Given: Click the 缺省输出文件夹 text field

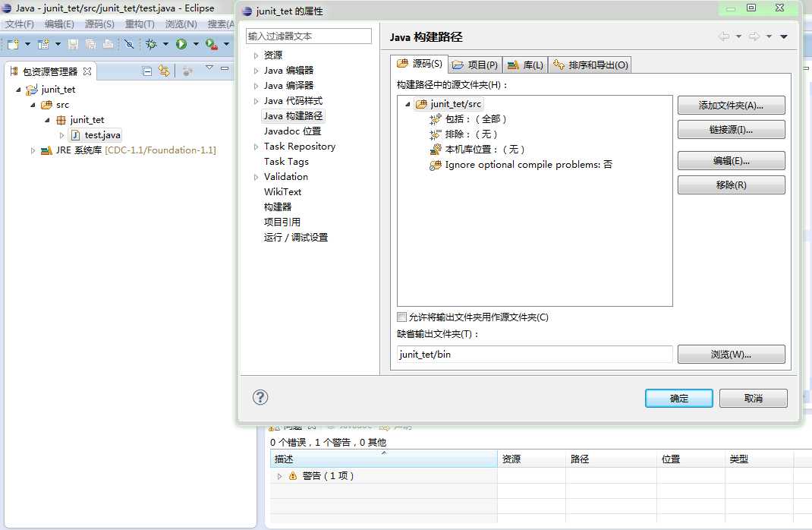Looking at the screenshot, I should click(x=535, y=355).
